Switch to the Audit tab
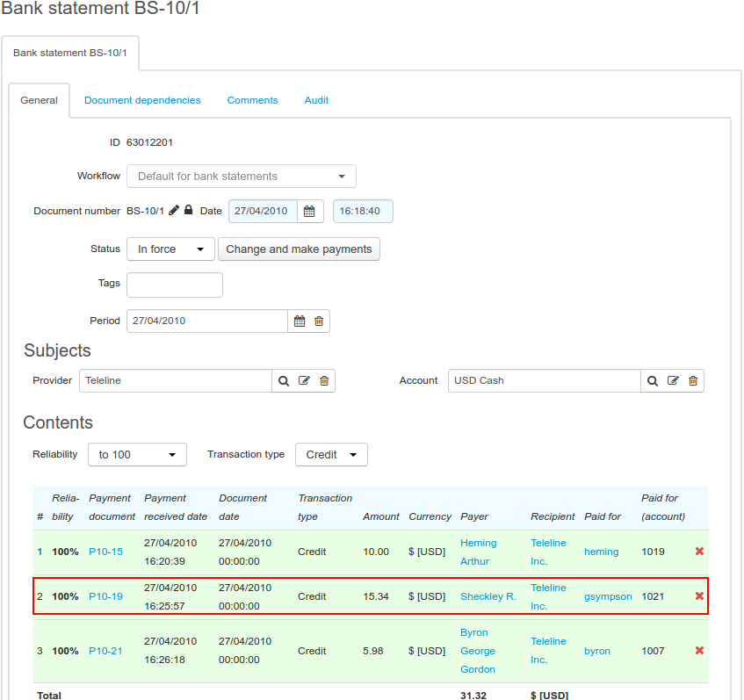The width and height of the screenshot is (744, 700). pos(316,100)
